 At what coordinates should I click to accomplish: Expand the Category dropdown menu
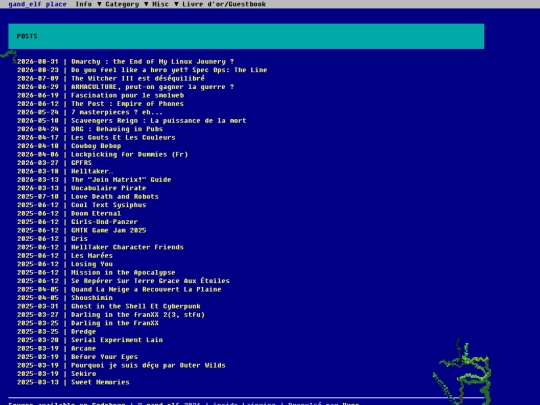(x=126, y=4)
